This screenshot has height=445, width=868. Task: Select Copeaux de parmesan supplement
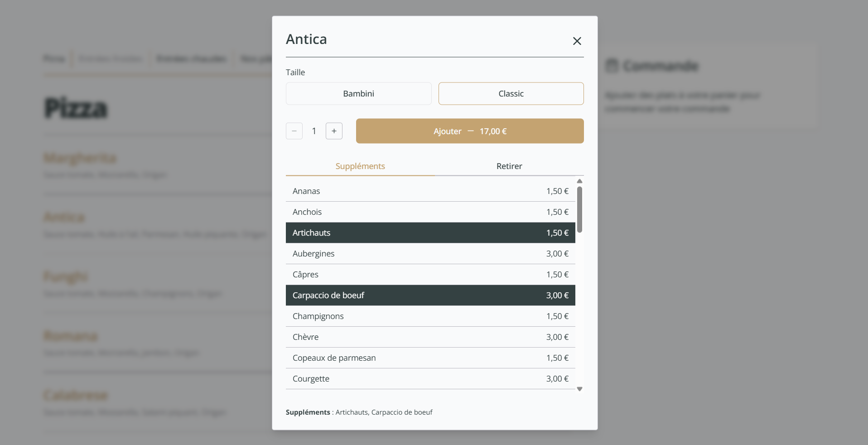(x=430, y=358)
